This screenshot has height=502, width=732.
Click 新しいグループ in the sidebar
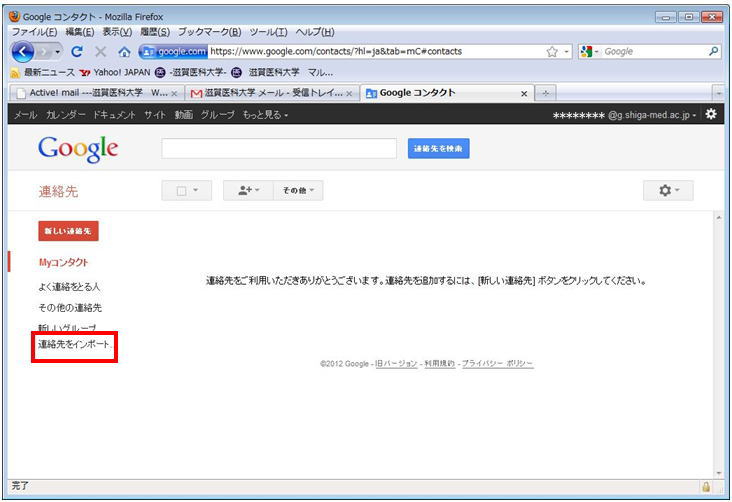[x=67, y=328]
